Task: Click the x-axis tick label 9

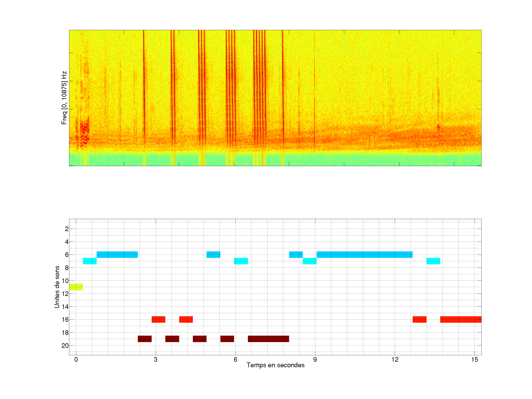Action: click(315, 359)
